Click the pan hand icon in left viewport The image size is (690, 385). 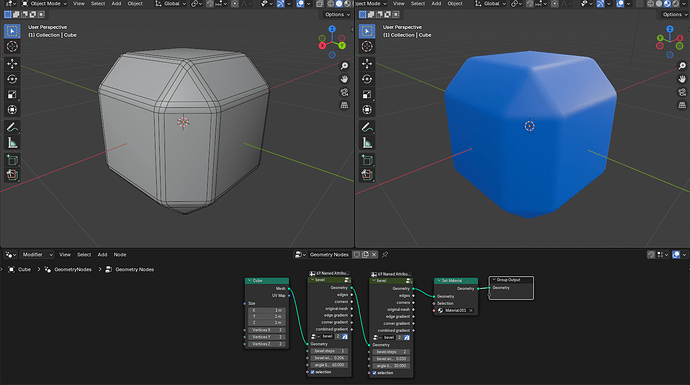coord(344,79)
